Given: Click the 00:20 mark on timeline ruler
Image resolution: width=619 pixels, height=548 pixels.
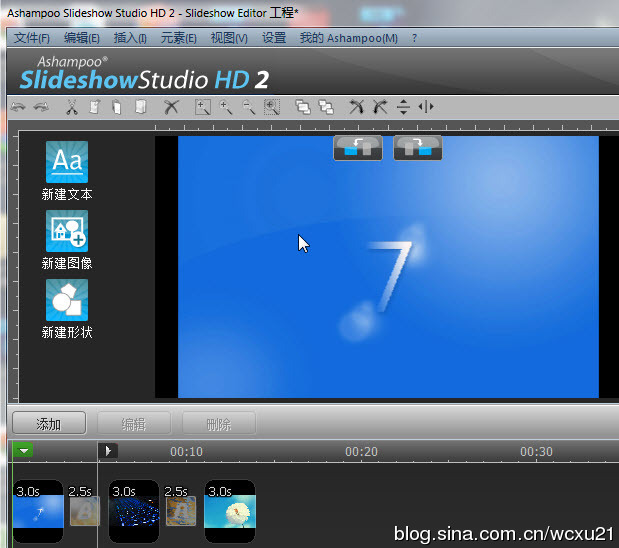Looking at the screenshot, I should [361, 451].
